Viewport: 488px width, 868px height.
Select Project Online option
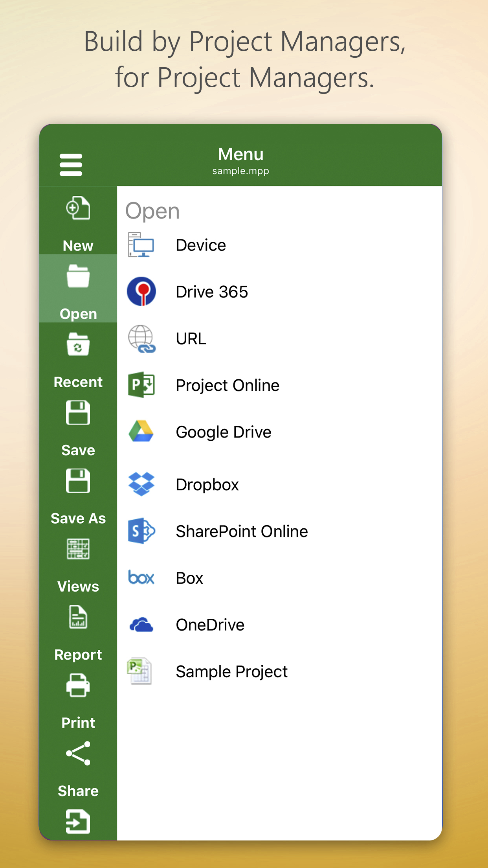(x=227, y=386)
